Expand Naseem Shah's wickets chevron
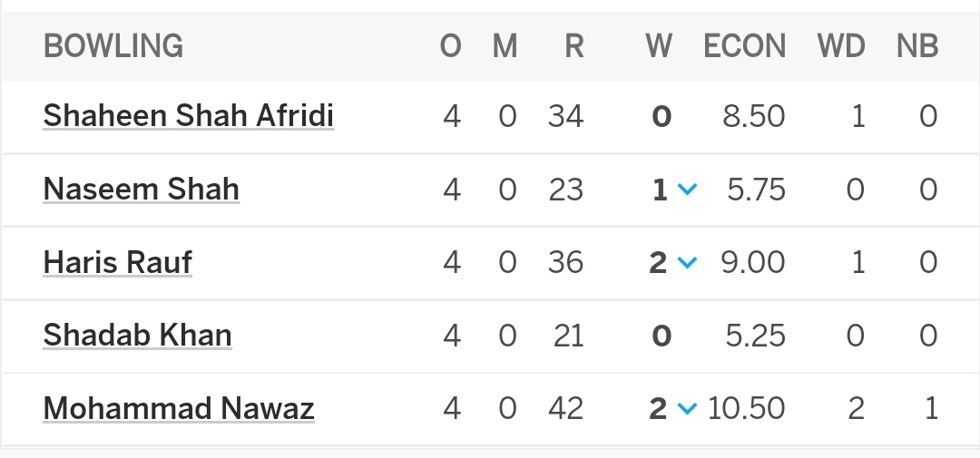Viewport: 980px width, 458px height. (687, 190)
